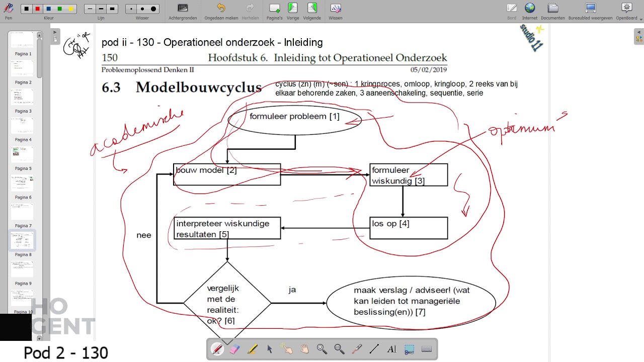Click Wissen to clear the page
644x362 pixels.
coord(336,11)
